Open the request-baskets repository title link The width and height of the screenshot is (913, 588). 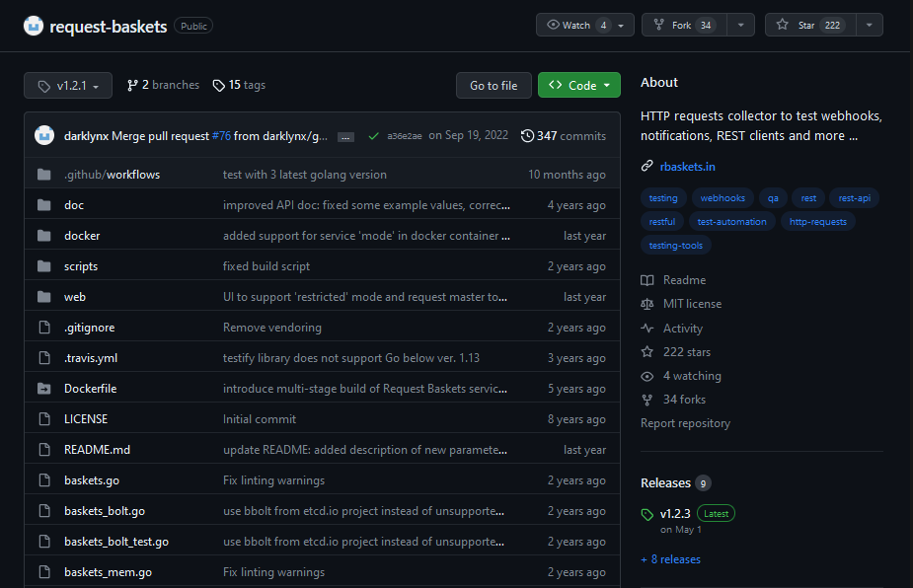pyautogui.click(x=109, y=27)
